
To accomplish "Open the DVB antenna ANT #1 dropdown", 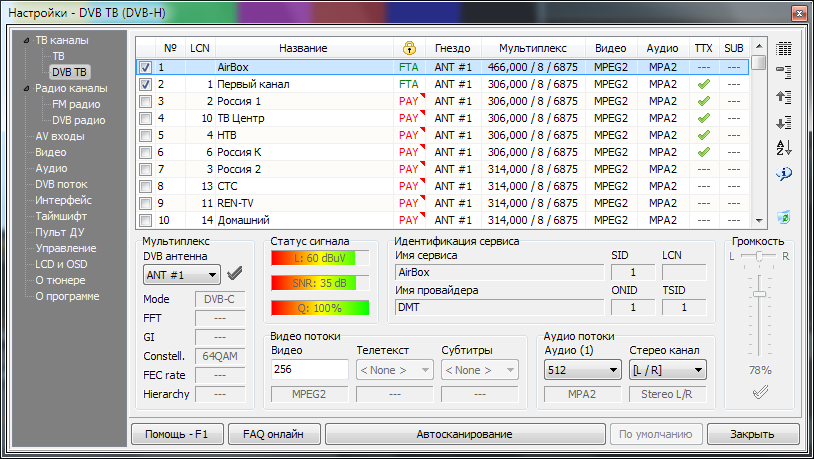I will tap(182, 274).
